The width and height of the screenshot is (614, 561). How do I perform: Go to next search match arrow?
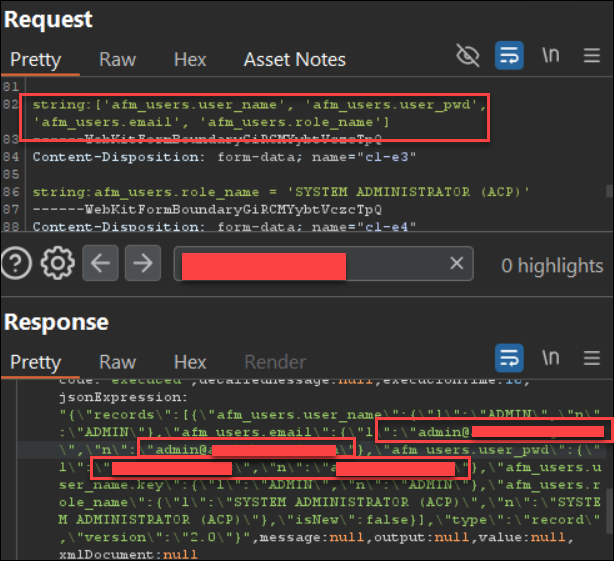[143, 263]
